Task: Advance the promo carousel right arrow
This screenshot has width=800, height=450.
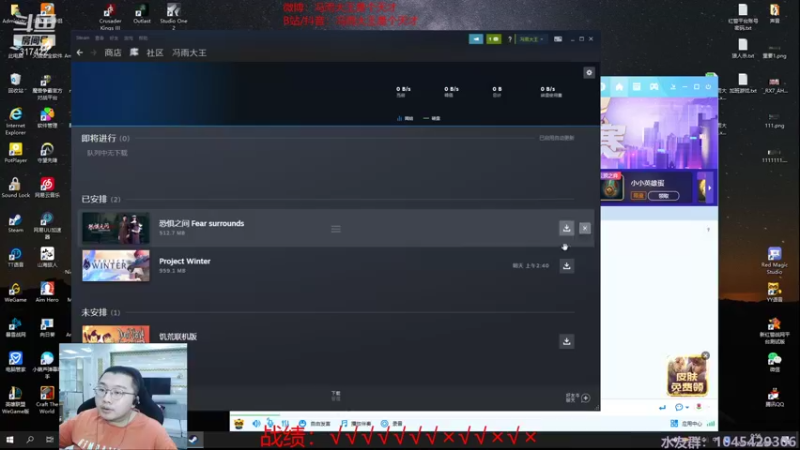Action: tap(709, 188)
